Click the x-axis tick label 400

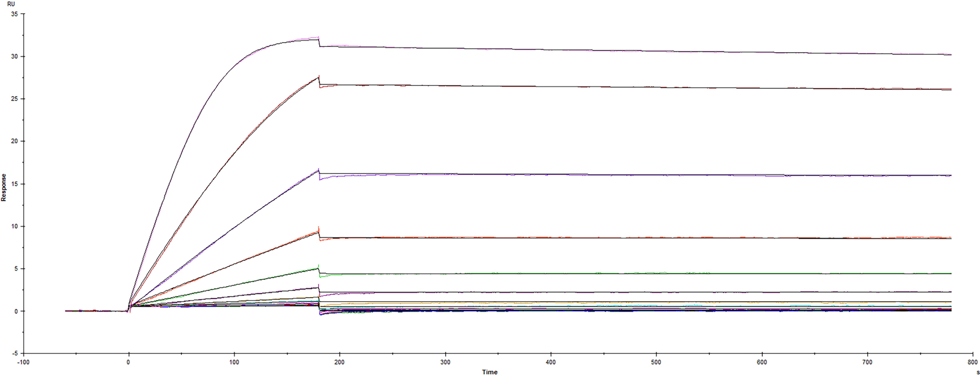(x=551, y=362)
